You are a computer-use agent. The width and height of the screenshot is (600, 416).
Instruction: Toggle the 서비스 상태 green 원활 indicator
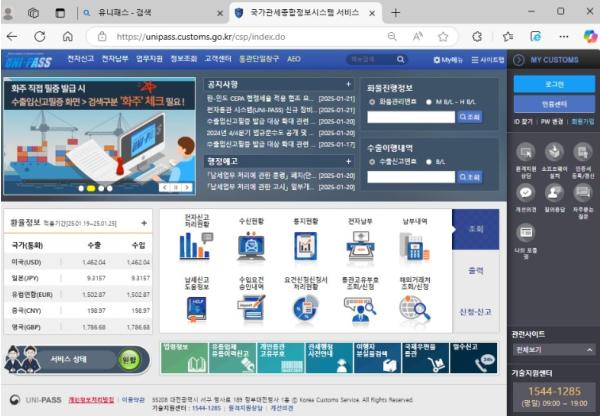129,359
